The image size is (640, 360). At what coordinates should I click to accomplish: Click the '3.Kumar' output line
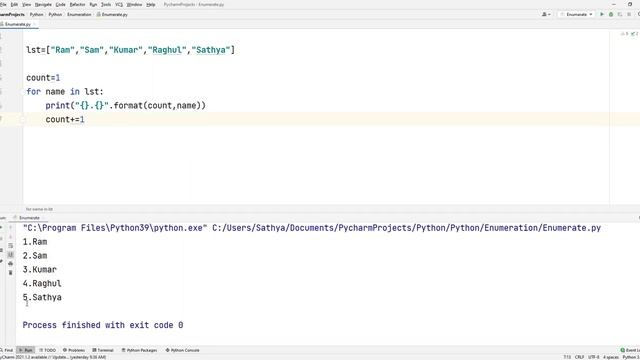click(x=40, y=270)
